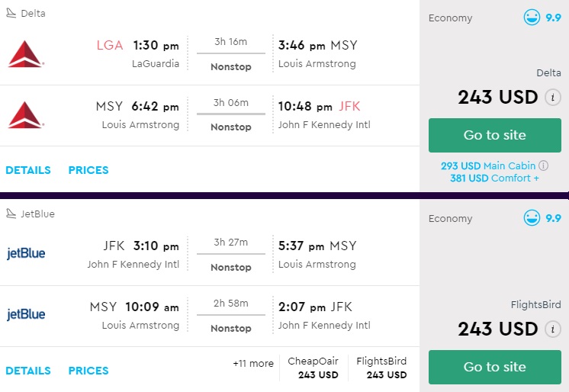Expand DETAILS for the JetBlue flight

point(28,371)
